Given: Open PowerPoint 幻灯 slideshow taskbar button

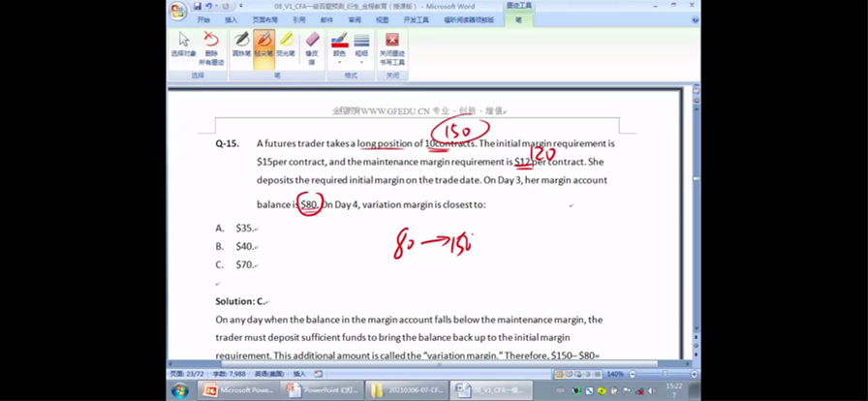Looking at the screenshot, I should [321, 390].
